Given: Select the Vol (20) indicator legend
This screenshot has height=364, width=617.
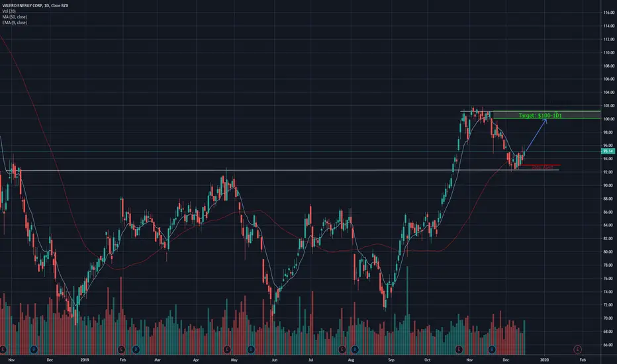Looking at the screenshot, I should [9, 11].
